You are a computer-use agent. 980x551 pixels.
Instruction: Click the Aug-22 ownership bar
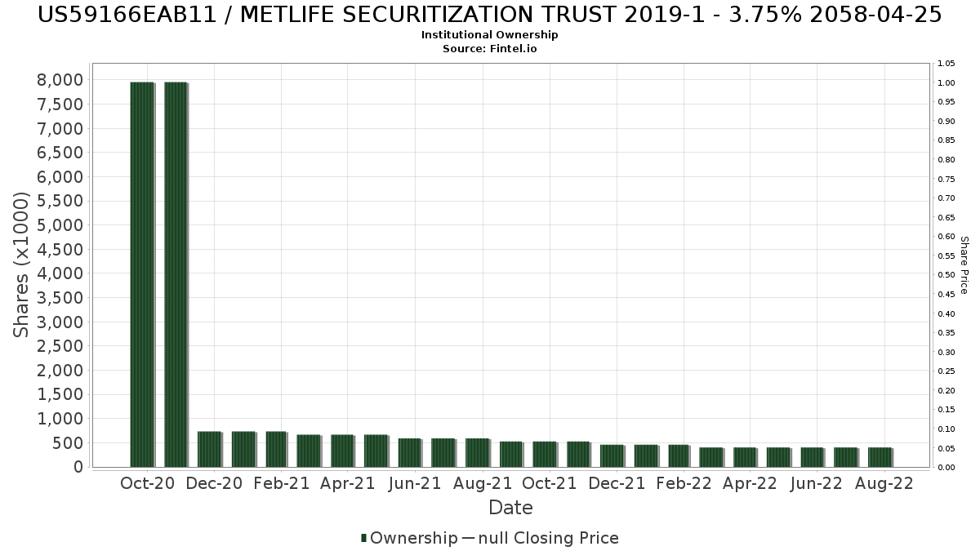[x=880, y=457]
